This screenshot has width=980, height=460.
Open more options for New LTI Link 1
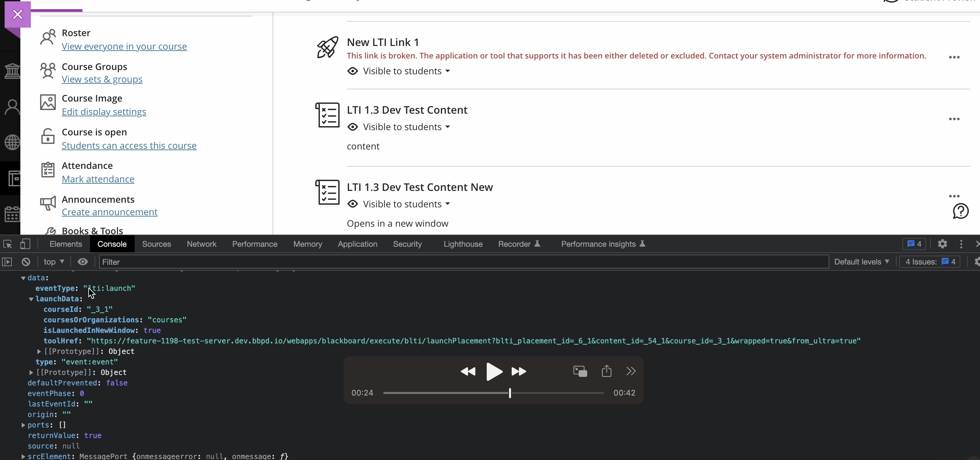tap(954, 57)
